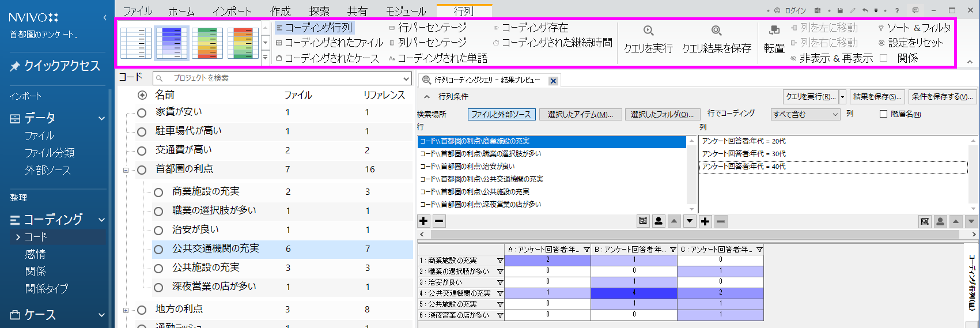Click the save disk icon in title bar

tap(840, 10)
